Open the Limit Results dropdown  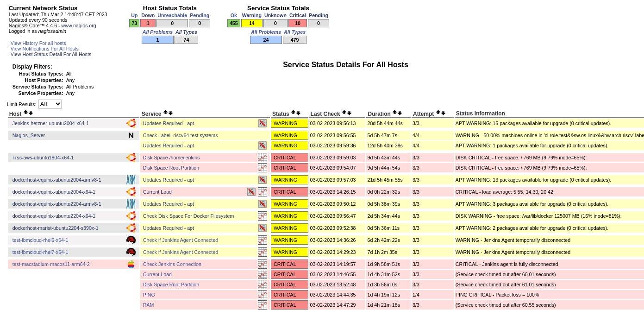pyautogui.click(x=50, y=104)
